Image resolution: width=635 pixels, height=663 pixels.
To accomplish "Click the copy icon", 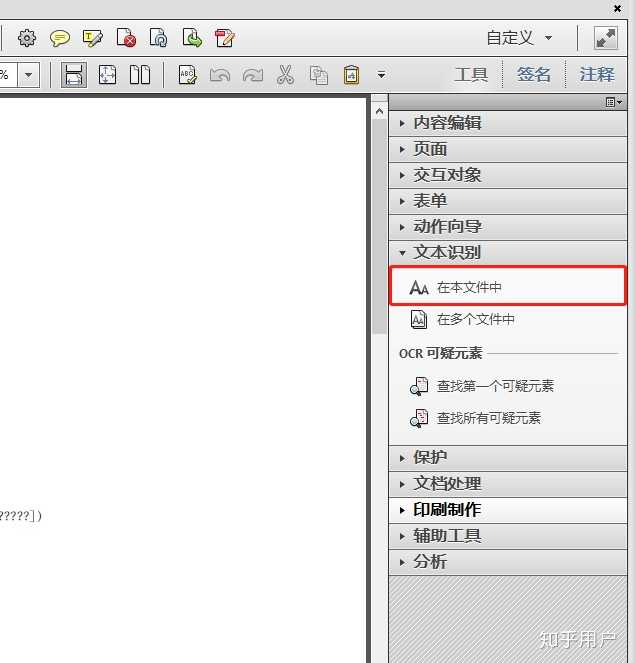I will click(x=318, y=75).
